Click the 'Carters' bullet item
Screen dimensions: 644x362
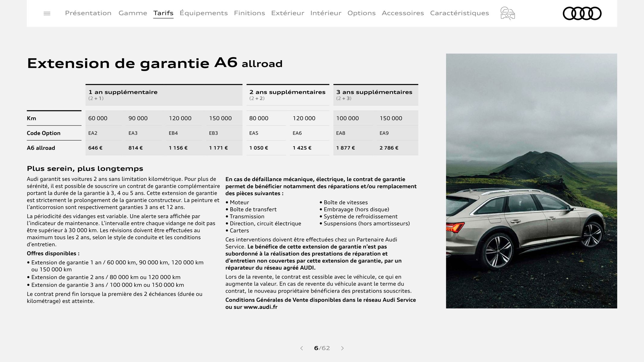click(237, 230)
